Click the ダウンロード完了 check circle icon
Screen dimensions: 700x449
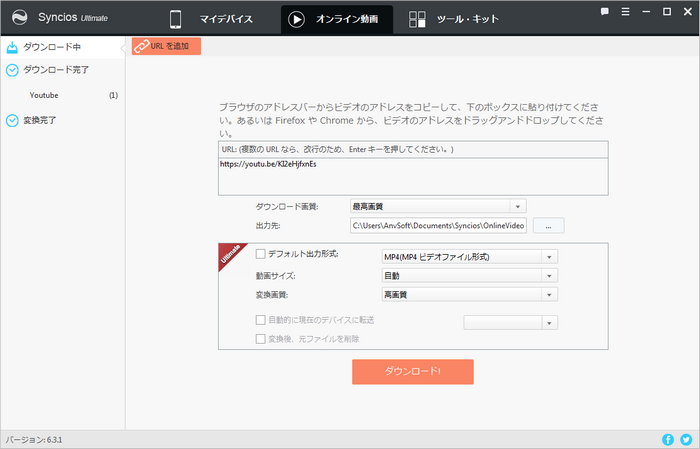(x=12, y=70)
